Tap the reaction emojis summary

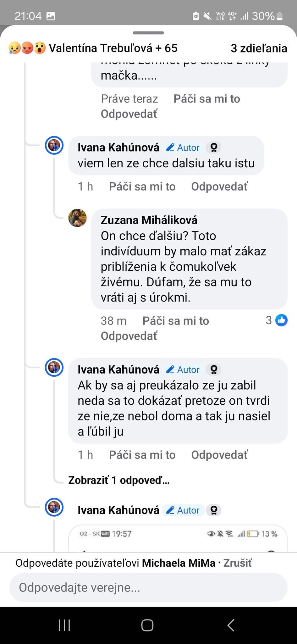tap(27, 48)
